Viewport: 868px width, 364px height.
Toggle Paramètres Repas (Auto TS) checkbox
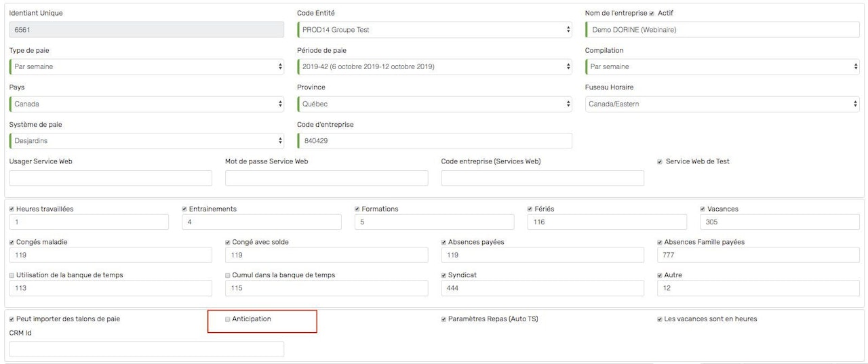tap(443, 319)
